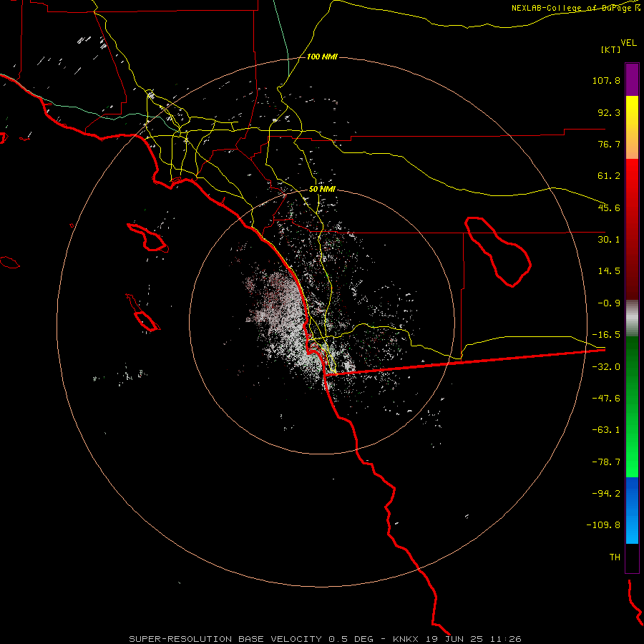Click the Salton Sea outline on the map
The width and height of the screenshot is (644, 644).
coord(498,251)
